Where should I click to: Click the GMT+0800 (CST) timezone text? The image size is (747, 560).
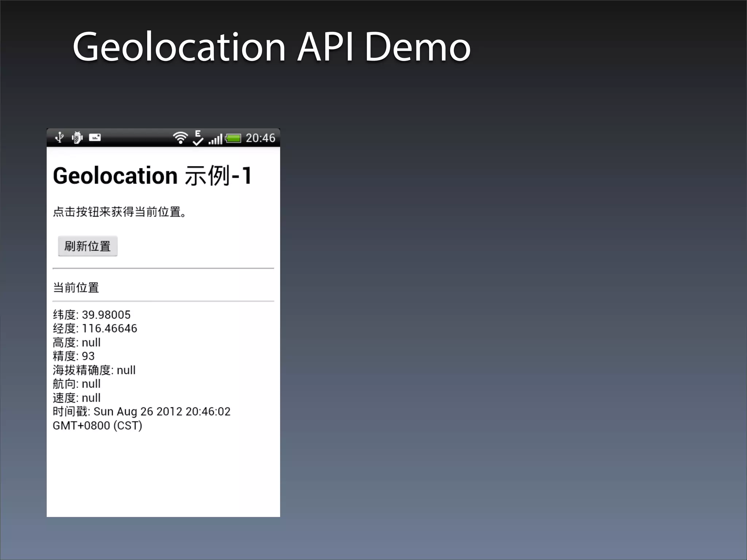tap(97, 425)
